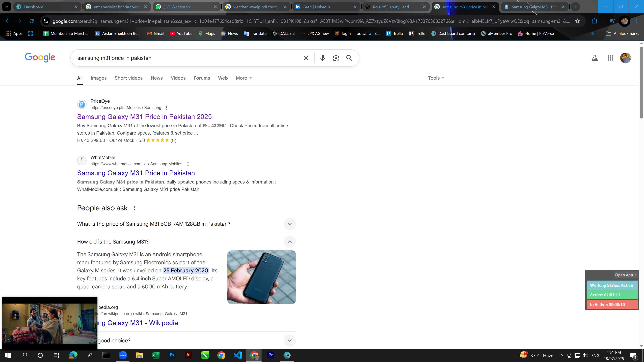Screen dimensions: 644x362
Task: Open the volume control in system tray
Action: [x=585, y=355]
